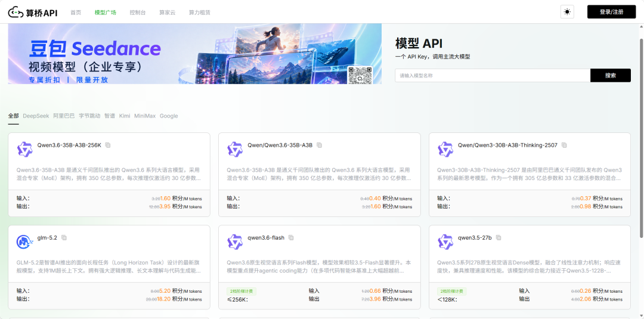
Task: Click the 登录/注册 button
Action: pyautogui.click(x=612, y=12)
